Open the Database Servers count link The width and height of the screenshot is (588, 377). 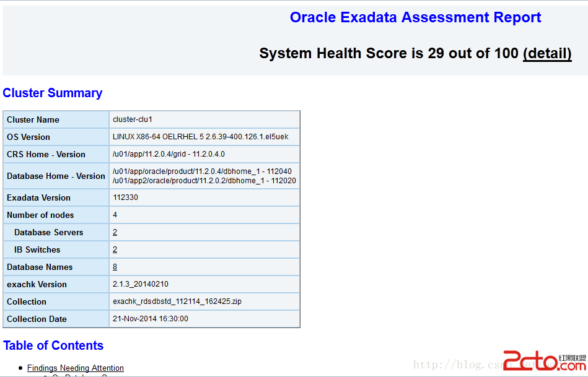(x=115, y=232)
